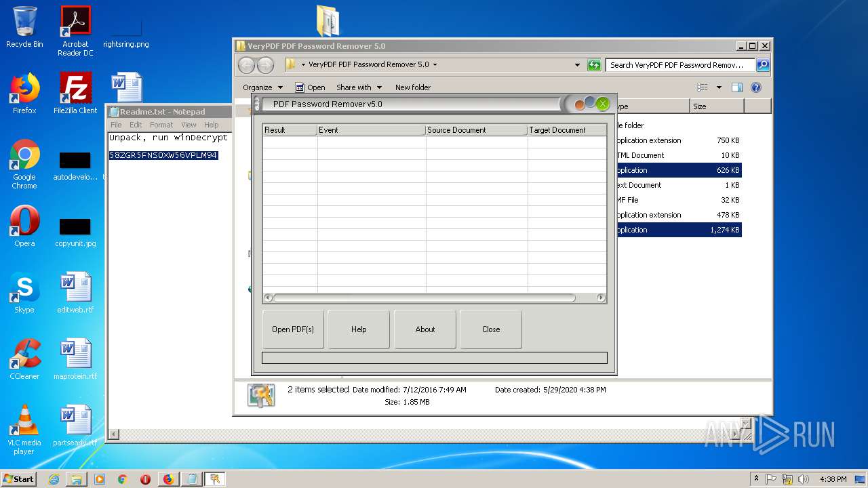Open Acrobat Reader DC desktop icon

(75, 31)
